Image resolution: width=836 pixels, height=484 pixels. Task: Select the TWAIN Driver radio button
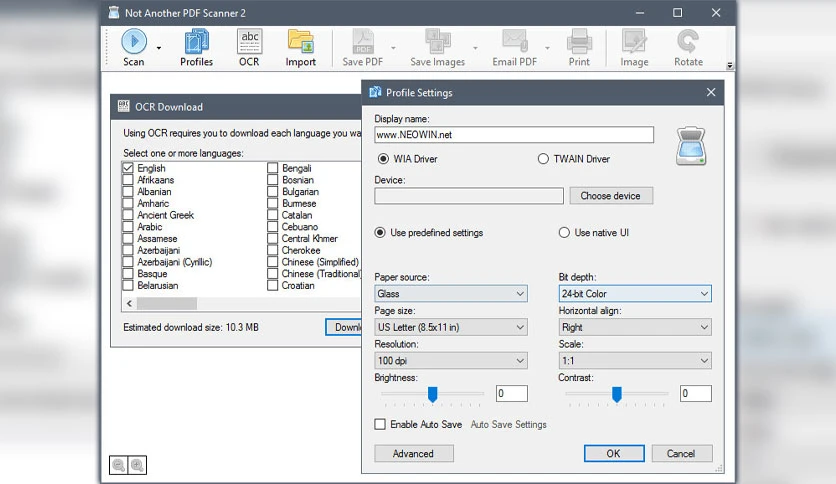(543, 159)
